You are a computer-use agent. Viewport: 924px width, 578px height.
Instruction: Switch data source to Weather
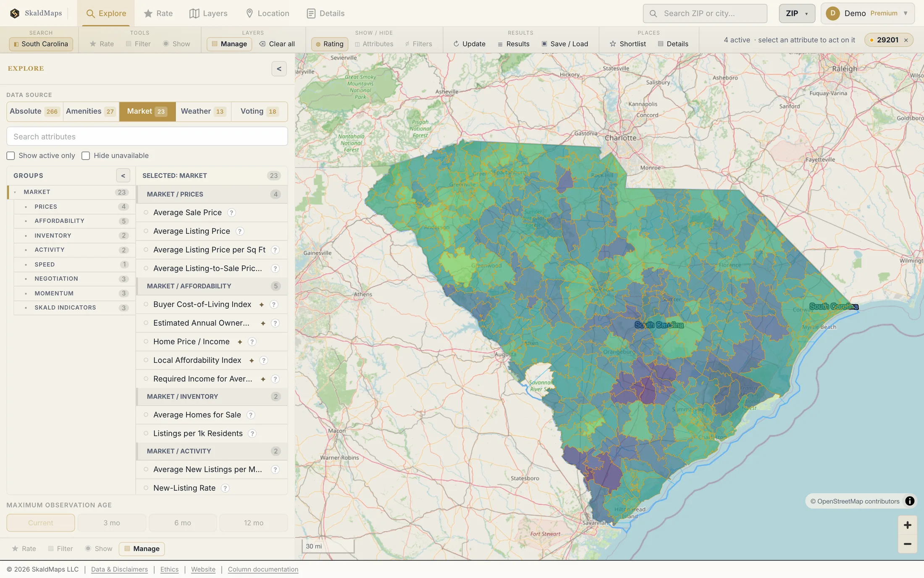(x=203, y=111)
